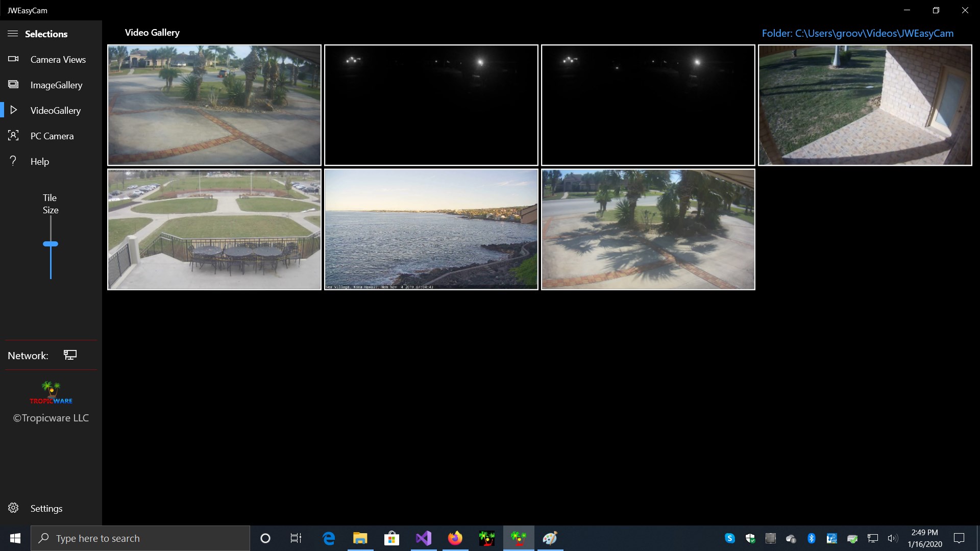Image resolution: width=980 pixels, height=551 pixels.
Task: Open the brick wall lawn video thumbnail
Action: pyautogui.click(x=865, y=105)
